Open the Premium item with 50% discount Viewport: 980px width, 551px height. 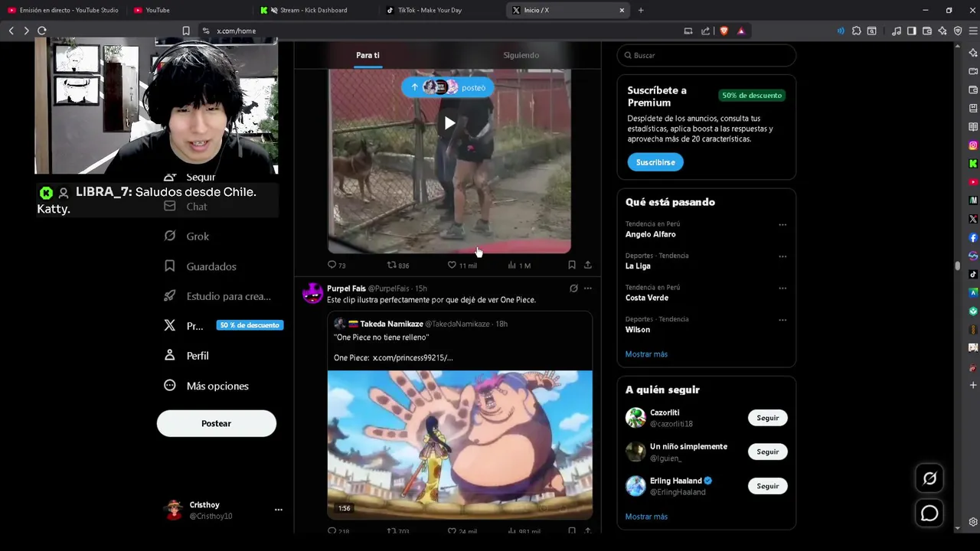pyautogui.click(x=223, y=325)
